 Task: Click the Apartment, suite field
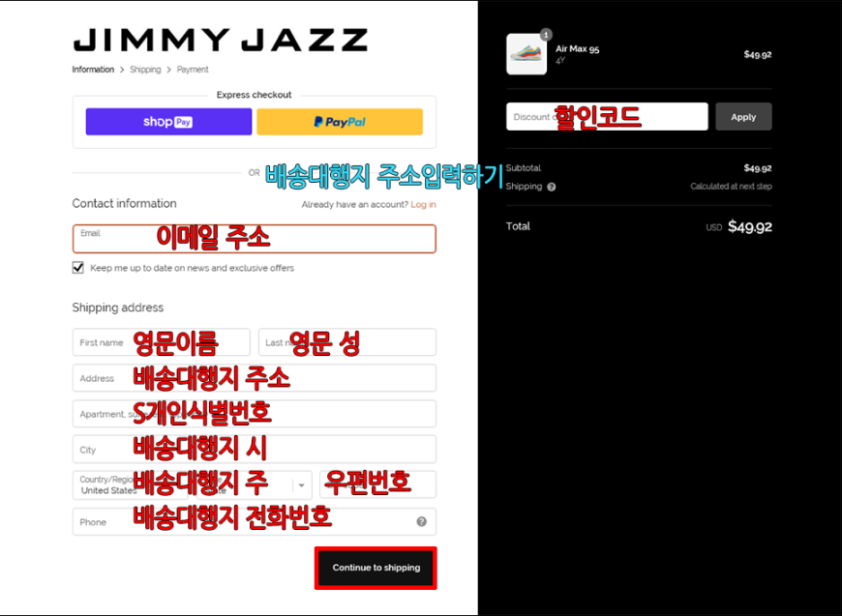point(254,414)
